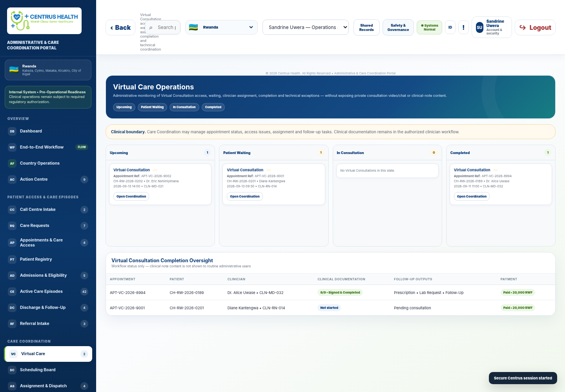
Task: Open End-to-End Workflow page
Action: tap(48, 147)
